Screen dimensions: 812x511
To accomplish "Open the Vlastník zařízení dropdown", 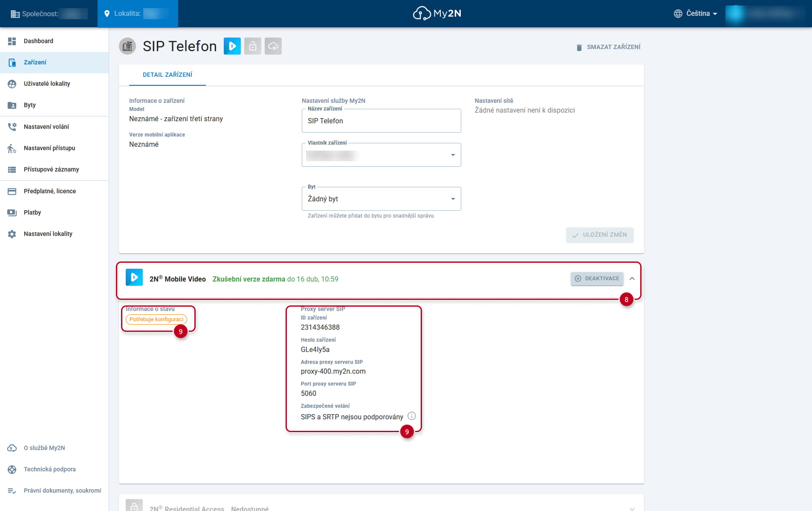I will pyautogui.click(x=381, y=155).
